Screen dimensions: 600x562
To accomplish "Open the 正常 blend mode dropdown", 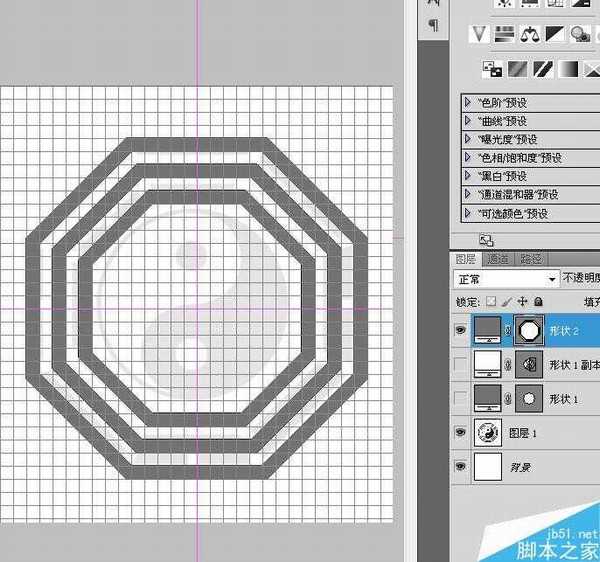I will click(x=506, y=279).
